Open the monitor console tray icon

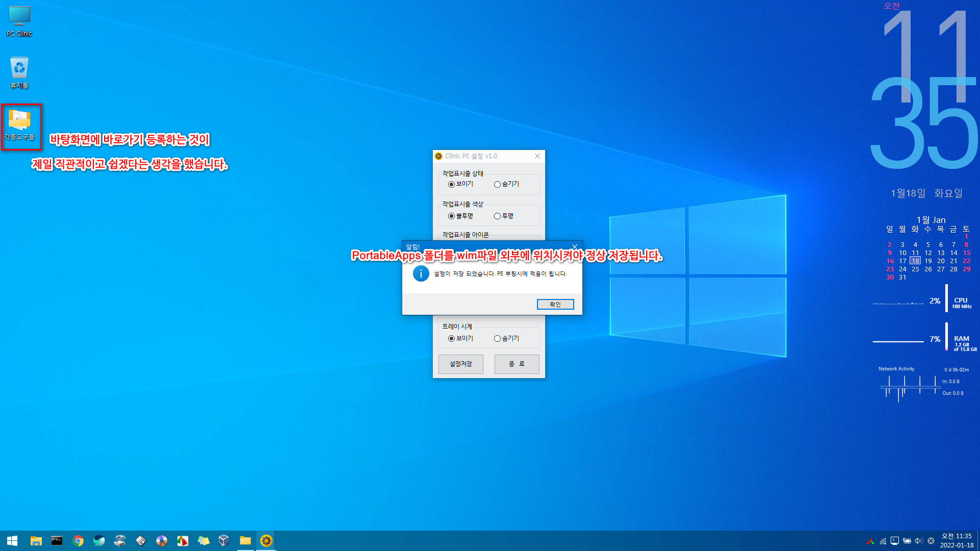coord(895,541)
